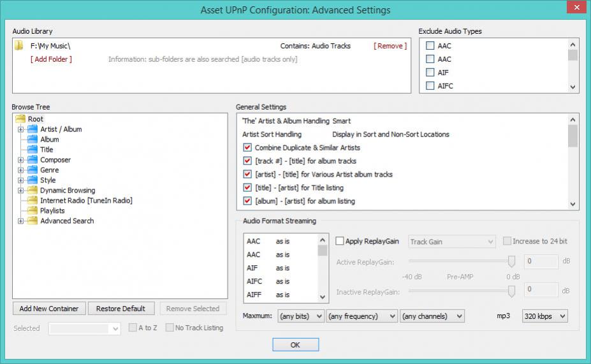Image resolution: width=591 pixels, height=364 pixels.
Task: Click down arrow of General Settings scrollbar
Action: (573, 204)
